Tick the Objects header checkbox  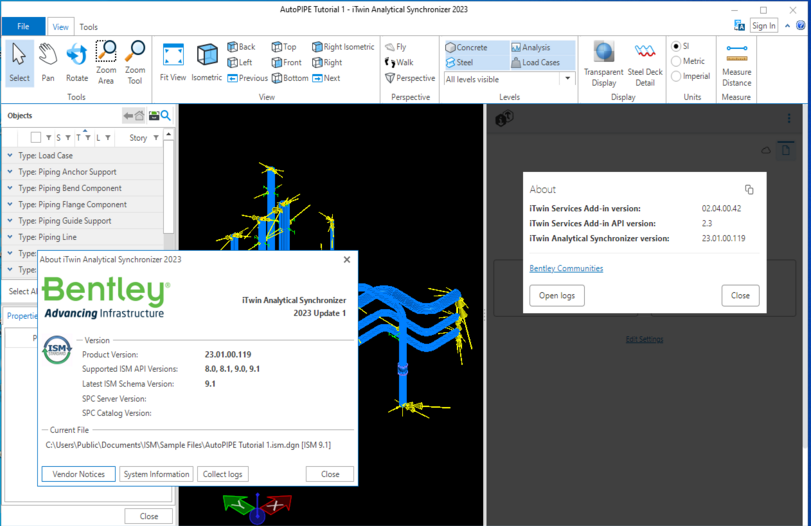coord(36,138)
